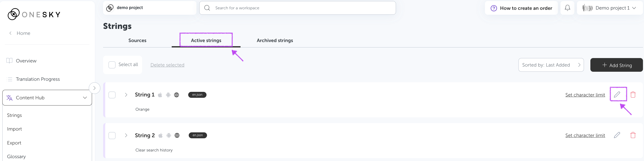Delete String 1 with trash icon
644x161 pixels.
point(633,94)
